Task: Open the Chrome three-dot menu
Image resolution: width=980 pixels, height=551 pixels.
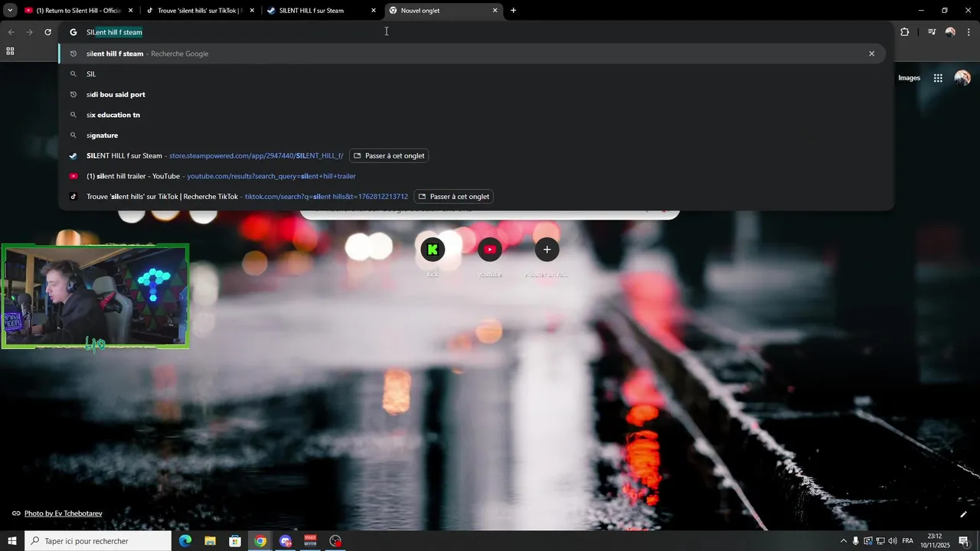Action: coord(969,32)
